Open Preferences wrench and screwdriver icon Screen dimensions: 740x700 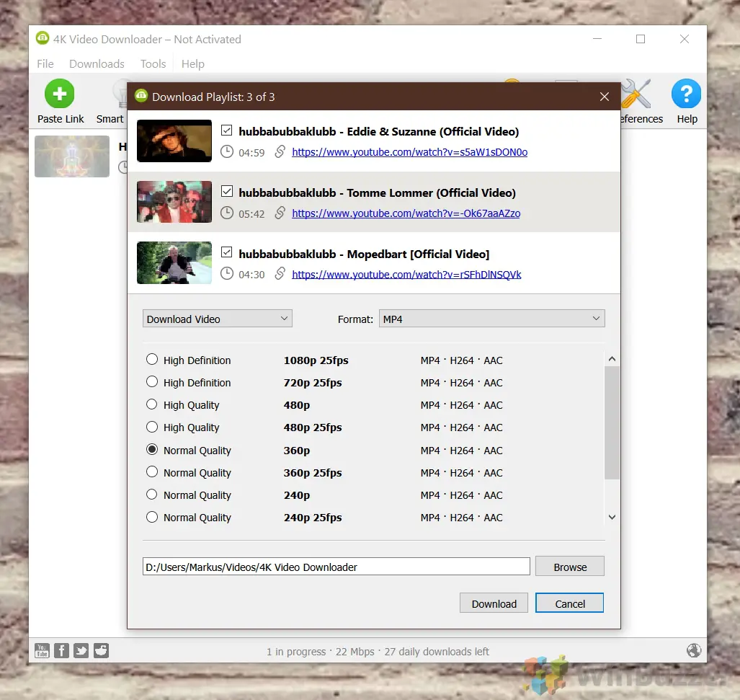[637, 94]
